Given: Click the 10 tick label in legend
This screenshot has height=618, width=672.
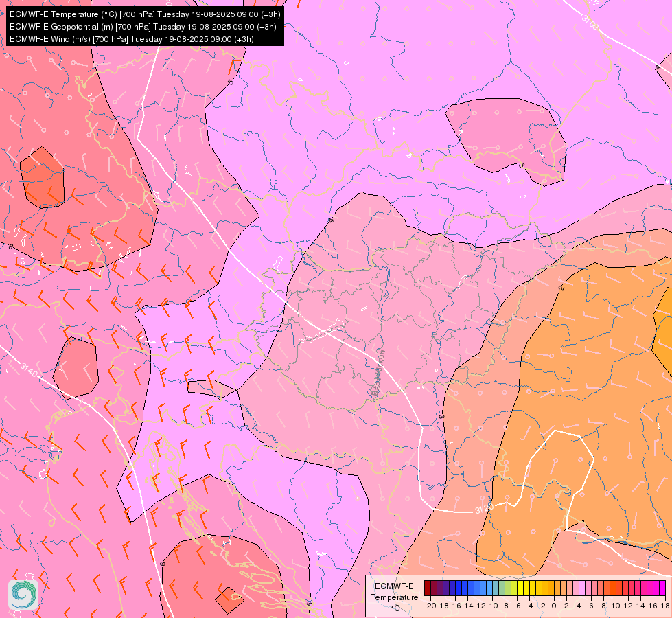Looking at the screenshot, I should pyautogui.click(x=616, y=606).
